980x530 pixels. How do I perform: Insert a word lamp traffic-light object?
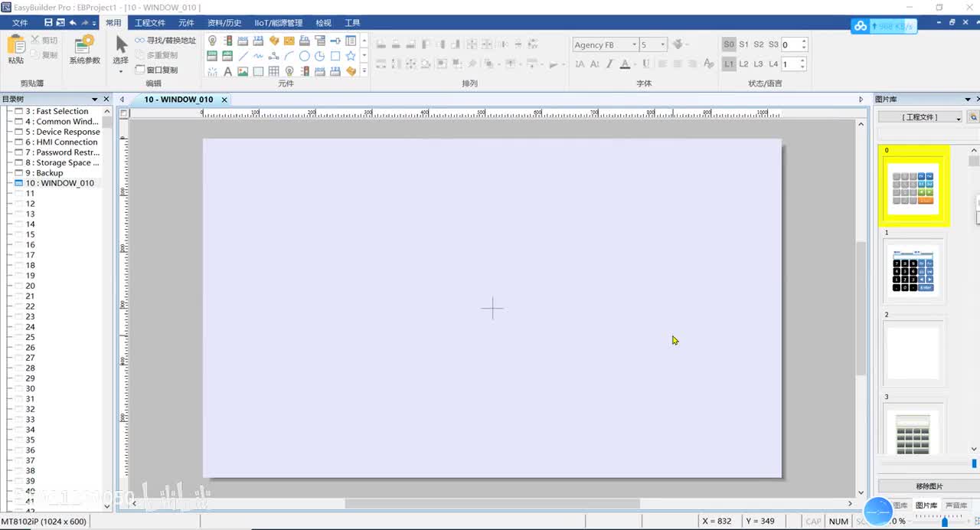tap(227, 41)
